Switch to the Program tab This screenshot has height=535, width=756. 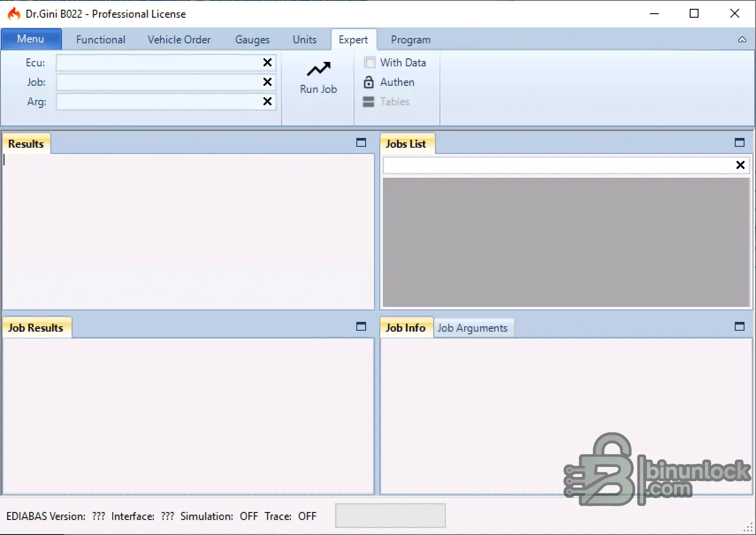(x=411, y=40)
